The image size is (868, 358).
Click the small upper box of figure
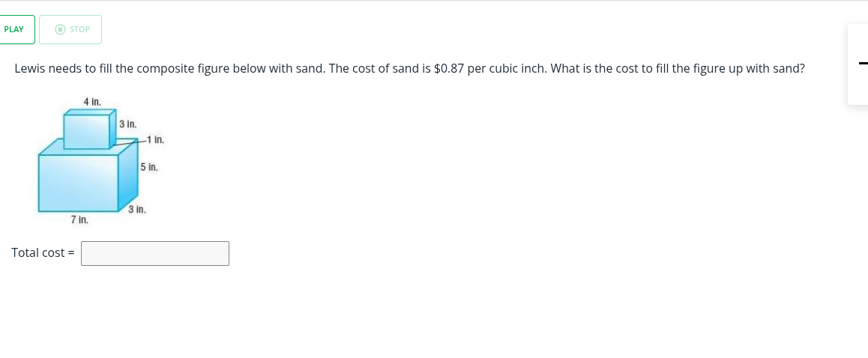pyautogui.click(x=86, y=132)
